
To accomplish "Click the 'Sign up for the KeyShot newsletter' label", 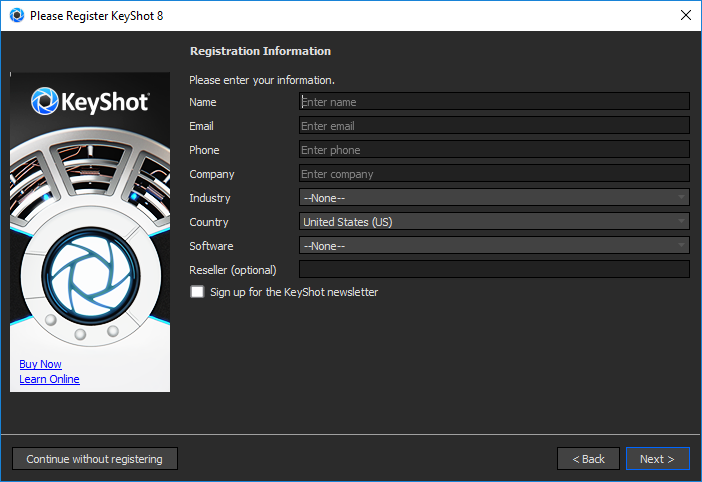I will [294, 292].
